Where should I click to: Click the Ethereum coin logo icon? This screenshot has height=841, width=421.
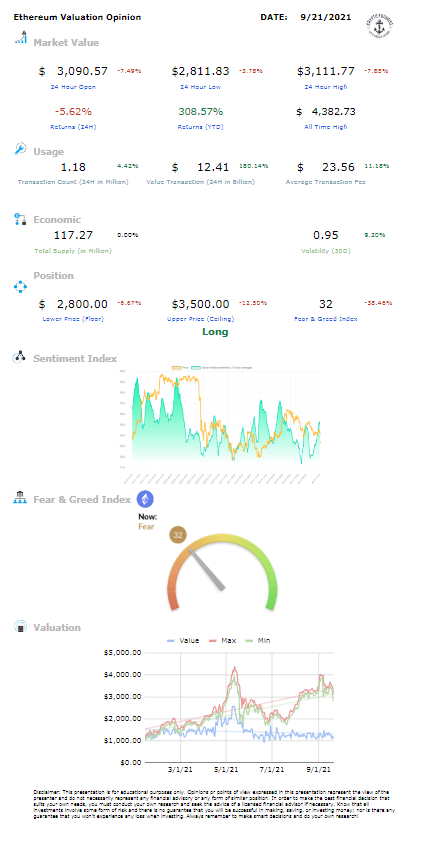pos(145,499)
